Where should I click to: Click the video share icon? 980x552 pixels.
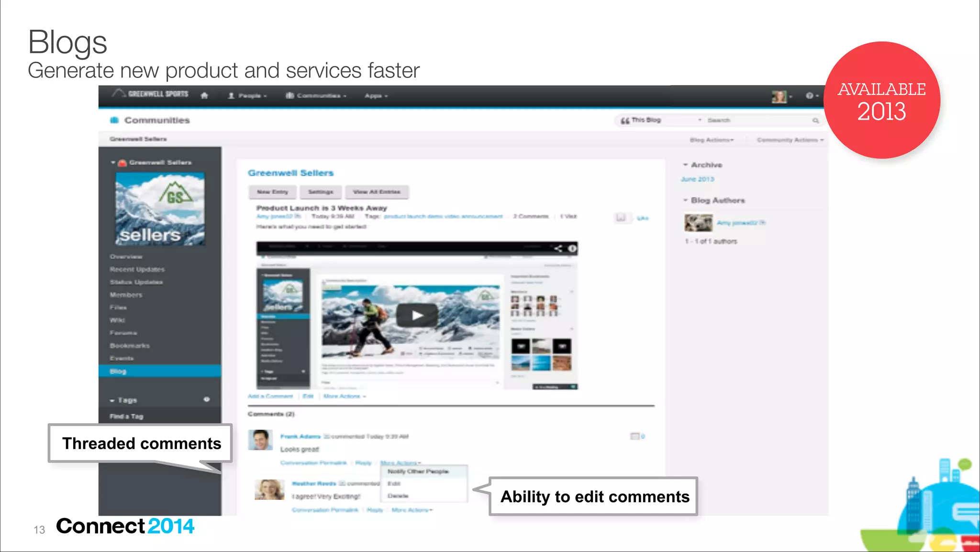[558, 248]
